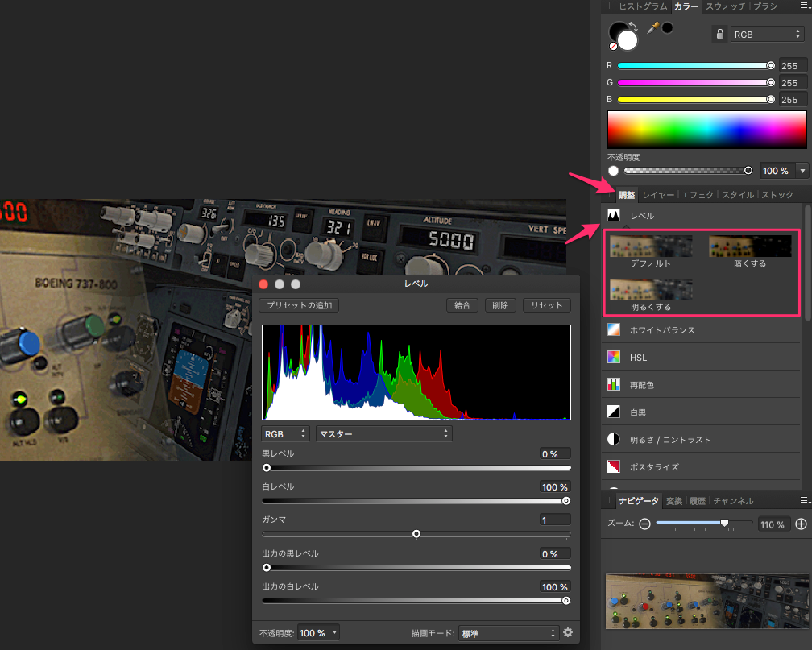Click the プリセットの追加 button
812x650 pixels.
pos(299,305)
